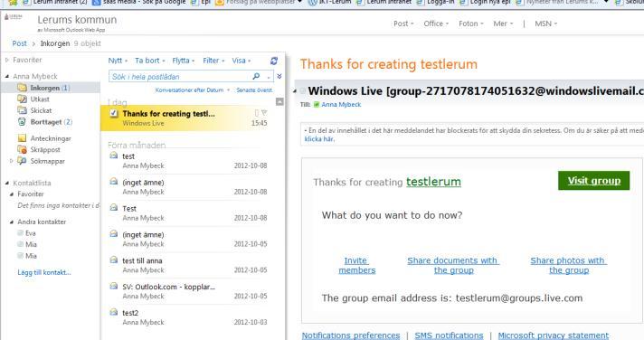Open the Visa dropdown menu
The height and width of the screenshot is (340, 644).
pyautogui.click(x=241, y=61)
